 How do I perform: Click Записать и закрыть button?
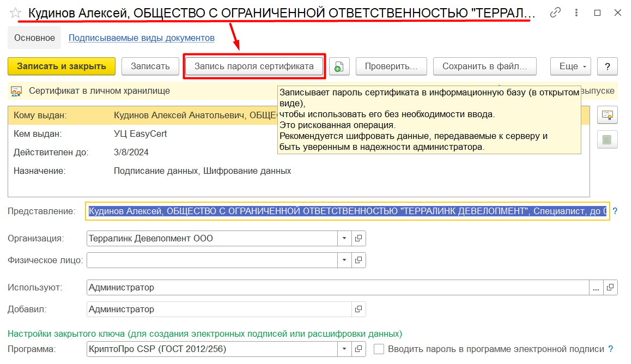point(61,66)
